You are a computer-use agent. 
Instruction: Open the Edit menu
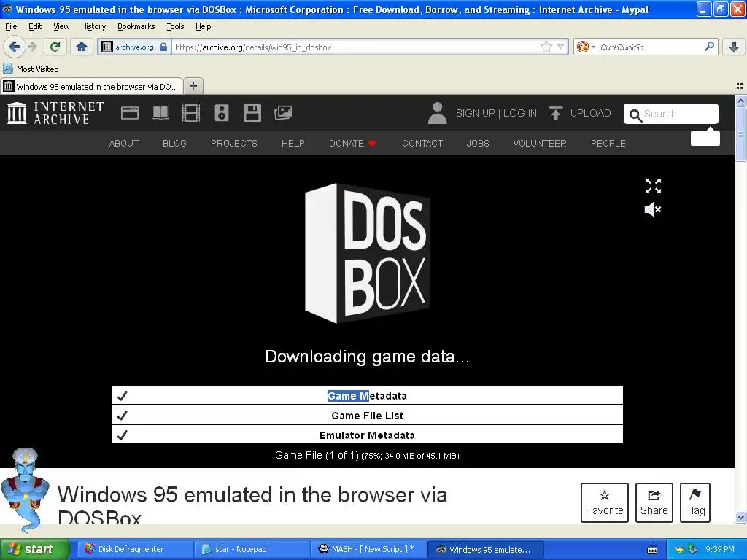pyautogui.click(x=35, y=26)
